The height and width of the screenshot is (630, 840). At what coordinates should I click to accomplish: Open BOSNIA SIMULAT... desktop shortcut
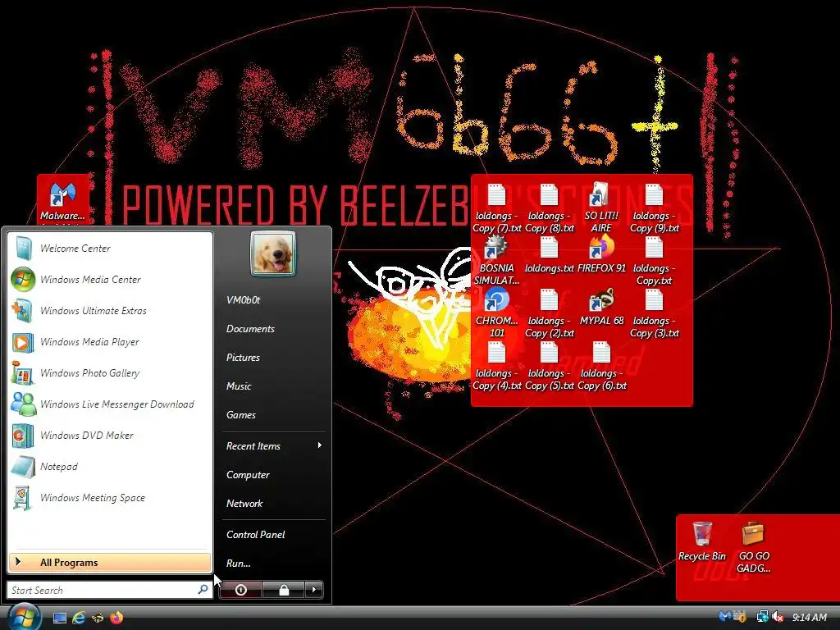coord(496,261)
